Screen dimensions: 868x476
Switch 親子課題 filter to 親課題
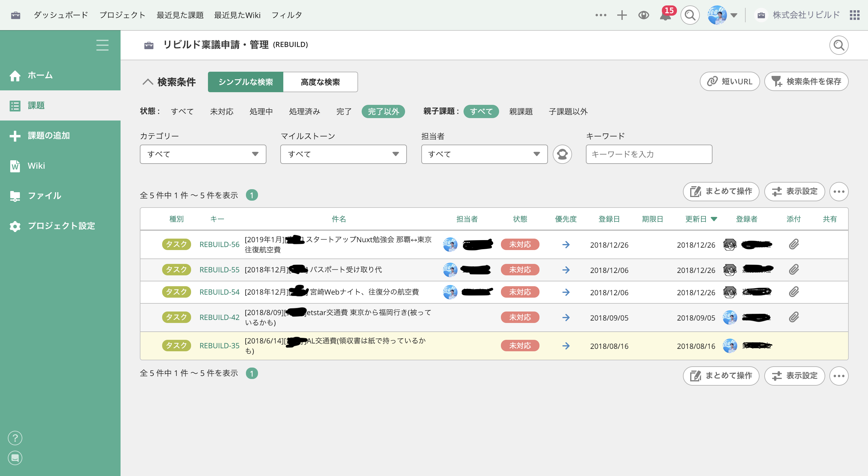(520, 111)
